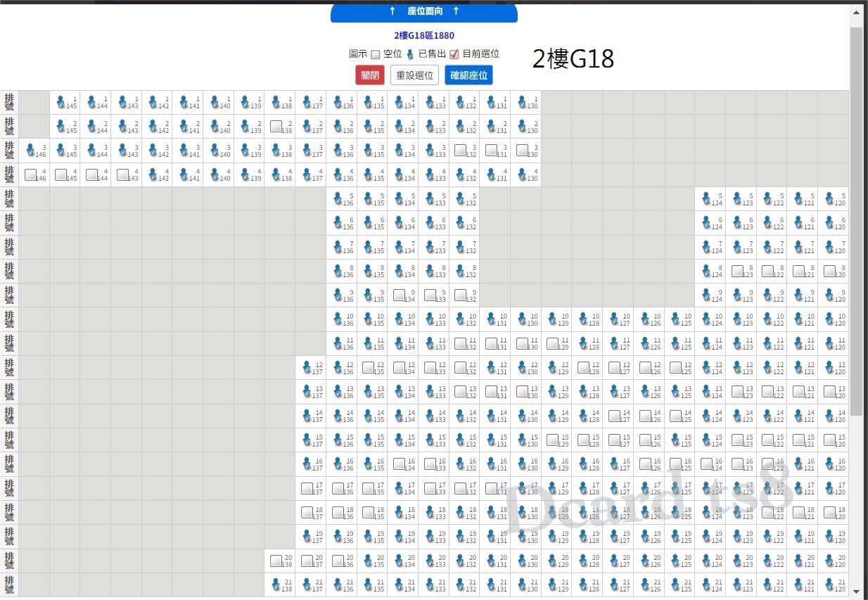Select empty seat row 2 seat 138
Screen dimensions: 868x600
pos(276,127)
